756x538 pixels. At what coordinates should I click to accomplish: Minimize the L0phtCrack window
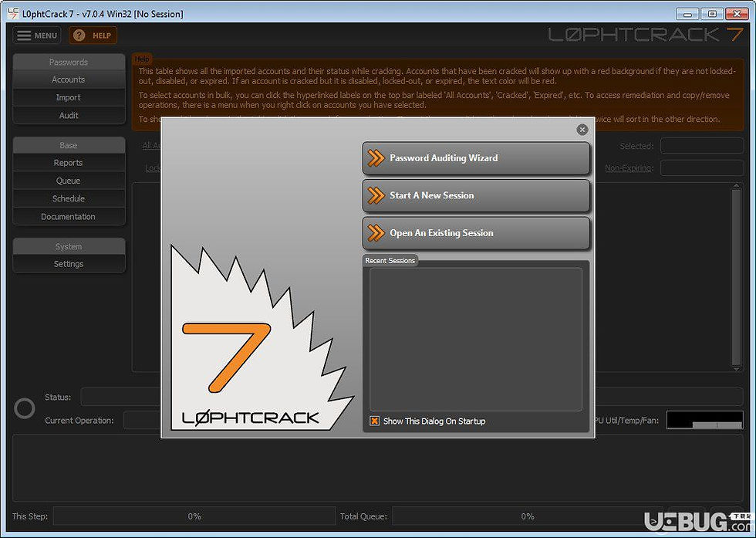687,14
